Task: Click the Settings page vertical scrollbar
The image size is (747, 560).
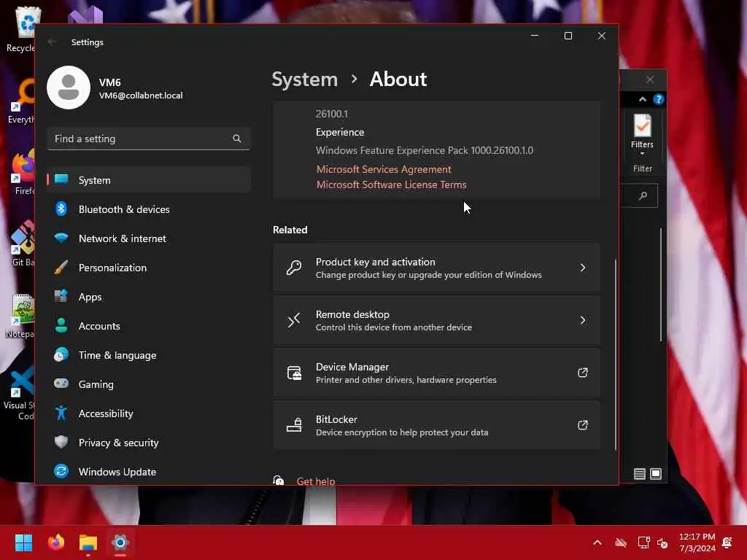Action: (x=615, y=355)
